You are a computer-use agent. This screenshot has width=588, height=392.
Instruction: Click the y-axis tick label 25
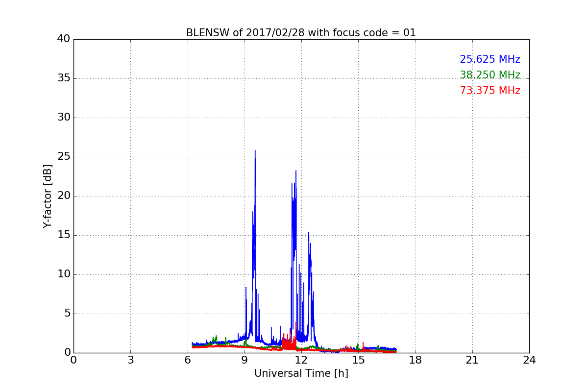click(64, 157)
